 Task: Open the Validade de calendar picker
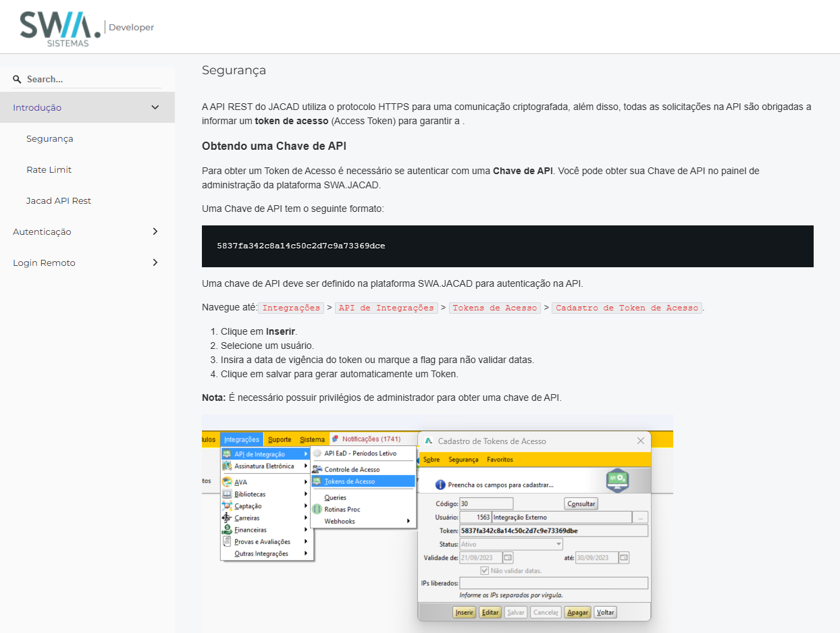click(x=508, y=558)
